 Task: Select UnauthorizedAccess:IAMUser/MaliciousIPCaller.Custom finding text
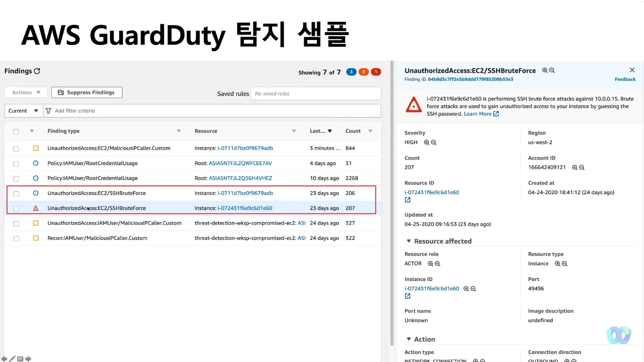tap(114, 223)
